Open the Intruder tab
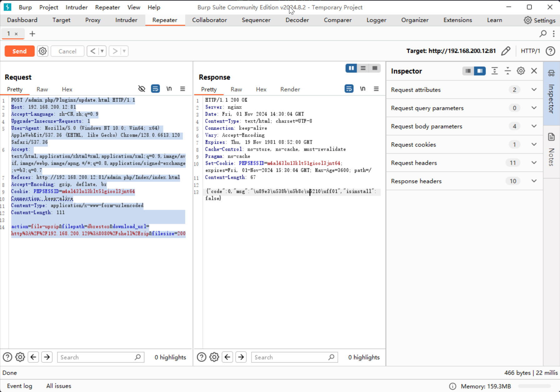Screen dimensions: 560x392 (x=126, y=20)
